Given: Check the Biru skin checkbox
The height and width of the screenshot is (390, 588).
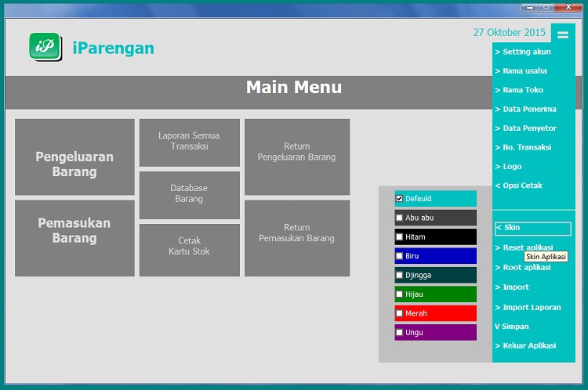Looking at the screenshot, I should pos(399,256).
